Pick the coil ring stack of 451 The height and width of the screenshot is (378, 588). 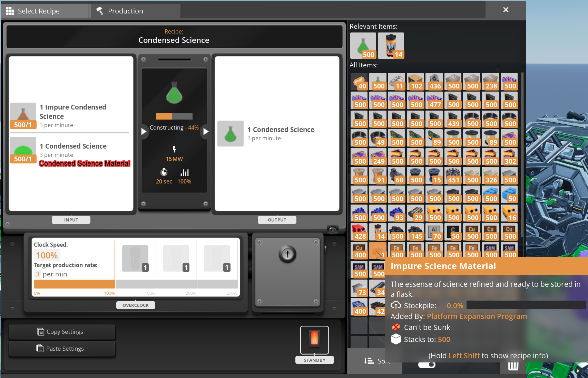(x=453, y=176)
